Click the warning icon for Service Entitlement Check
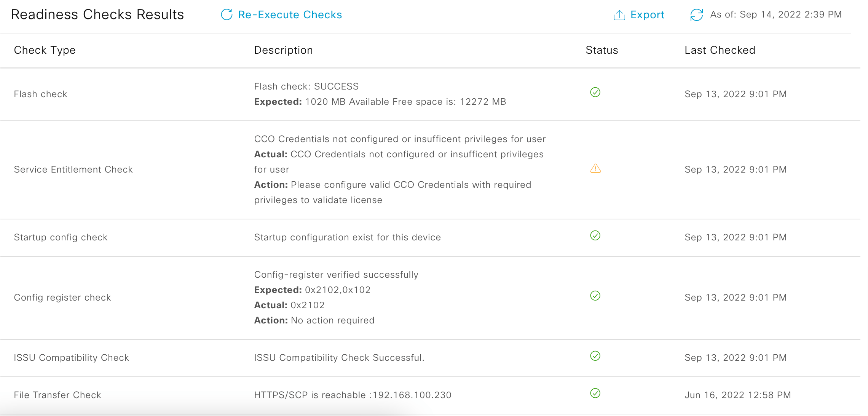 pyautogui.click(x=595, y=168)
